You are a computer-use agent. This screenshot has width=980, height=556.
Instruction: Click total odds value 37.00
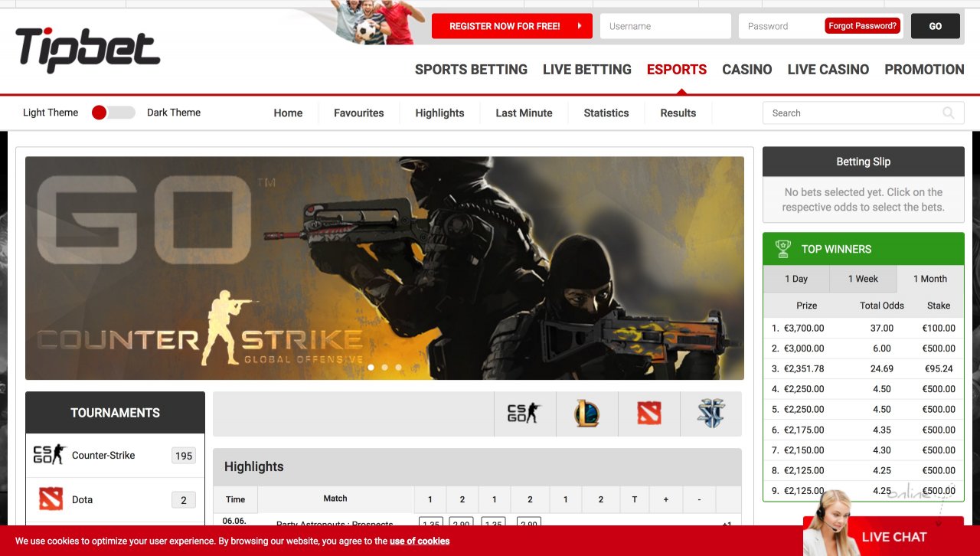coord(882,328)
